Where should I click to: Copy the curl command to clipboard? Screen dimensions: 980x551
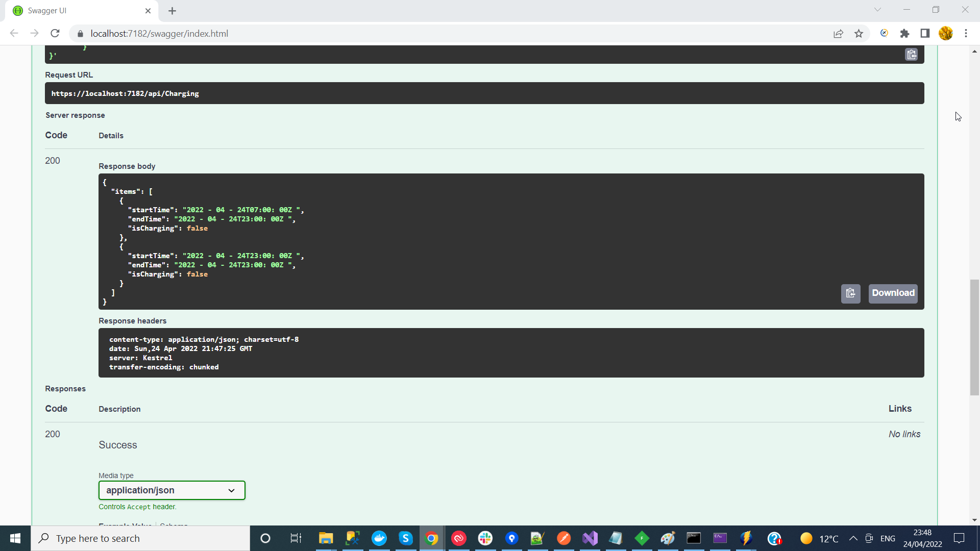tap(911, 55)
